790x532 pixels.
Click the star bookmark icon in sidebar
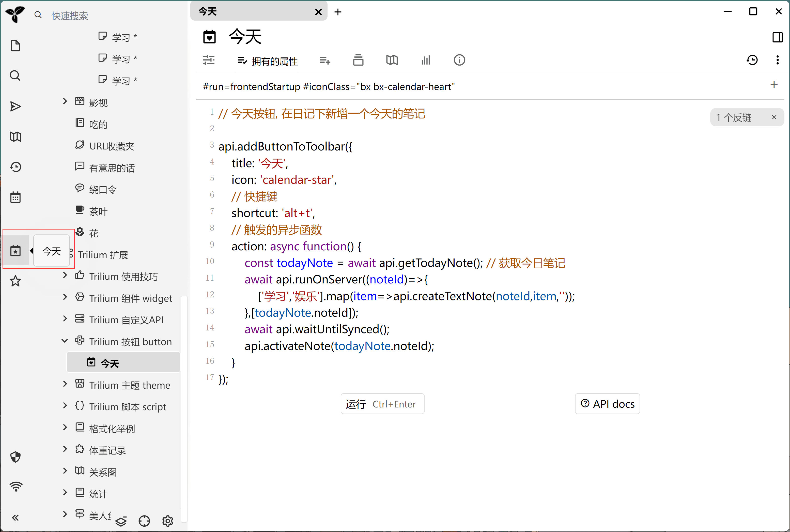pyautogui.click(x=15, y=281)
